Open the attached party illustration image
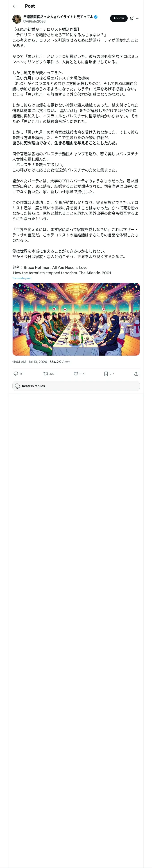Viewport: 152px width, 868px height. tap(76, 319)
